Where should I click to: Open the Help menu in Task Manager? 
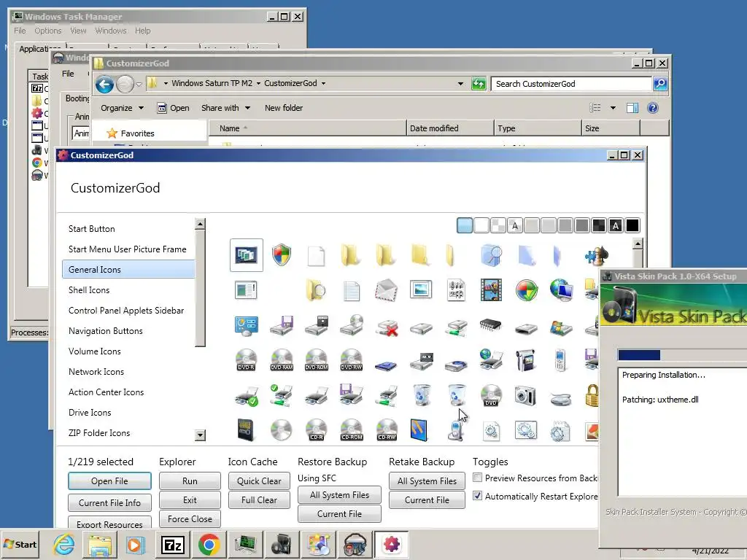[142, 31]
